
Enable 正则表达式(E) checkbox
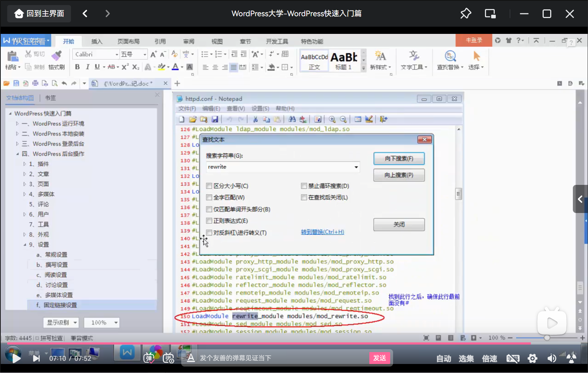point(209,221)
